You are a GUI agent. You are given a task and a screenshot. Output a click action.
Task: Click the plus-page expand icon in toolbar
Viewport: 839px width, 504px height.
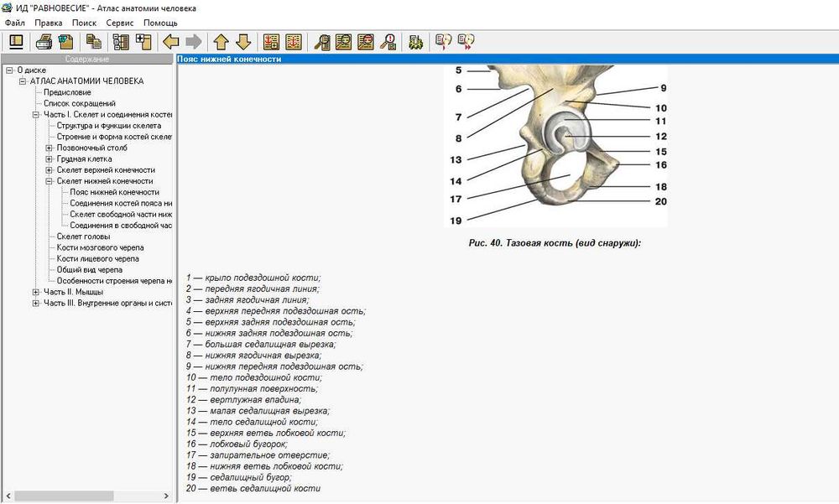143,41
